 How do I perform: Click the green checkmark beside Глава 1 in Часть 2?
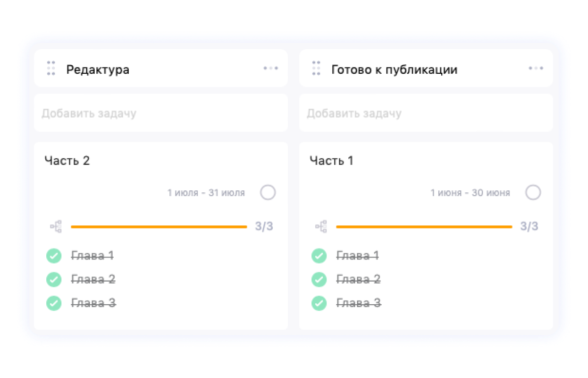(54, 256)
